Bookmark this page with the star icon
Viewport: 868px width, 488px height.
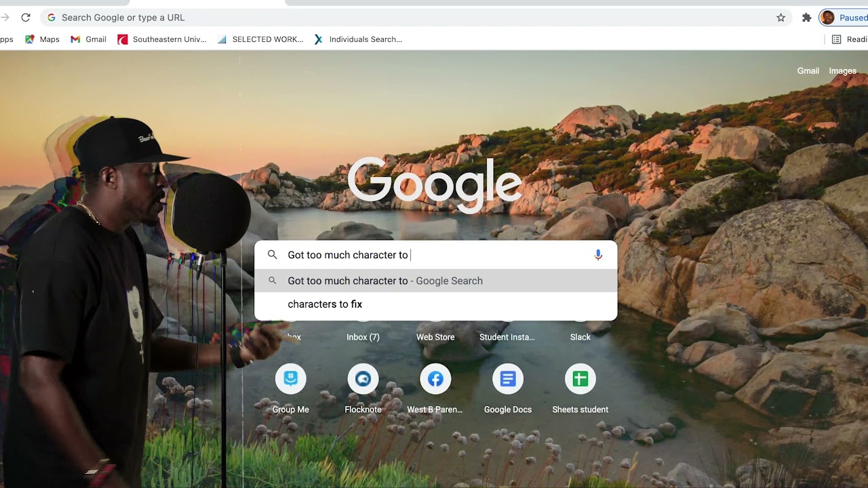click(x=781, y=18)
